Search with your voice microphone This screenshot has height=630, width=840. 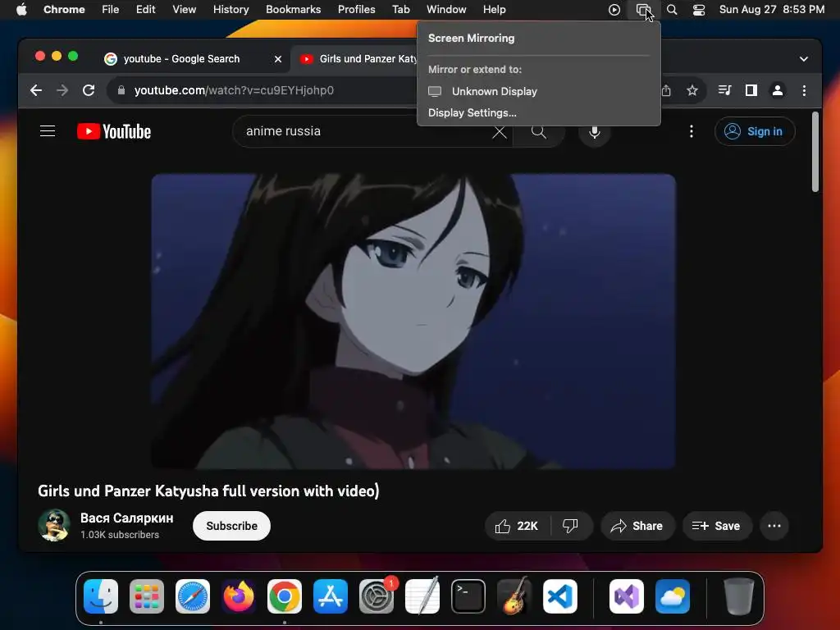tap(595, 131)
